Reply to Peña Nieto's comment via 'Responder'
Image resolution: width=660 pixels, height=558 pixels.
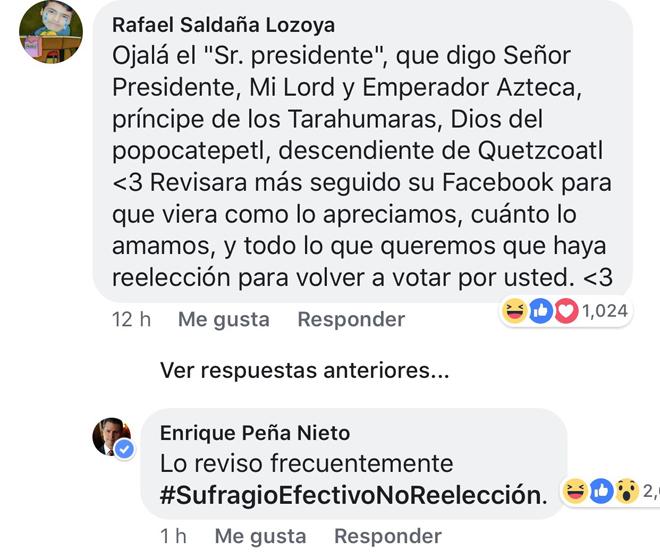click(388, 537)
